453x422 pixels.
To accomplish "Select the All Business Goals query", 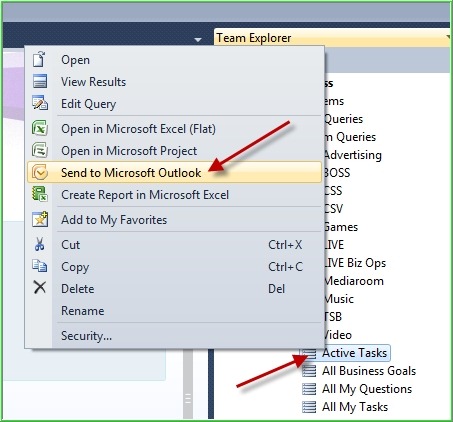I will [x=369, y=371].
